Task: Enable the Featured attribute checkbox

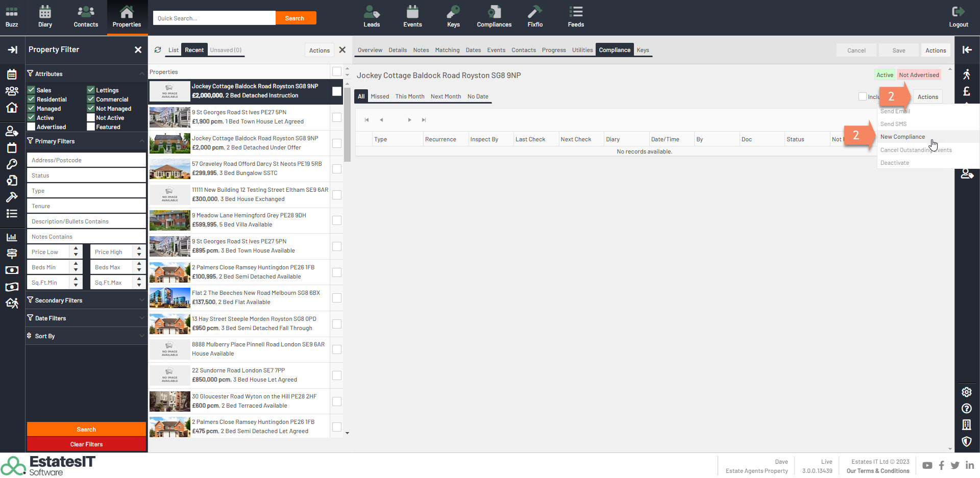Action: tap(91, 127)
